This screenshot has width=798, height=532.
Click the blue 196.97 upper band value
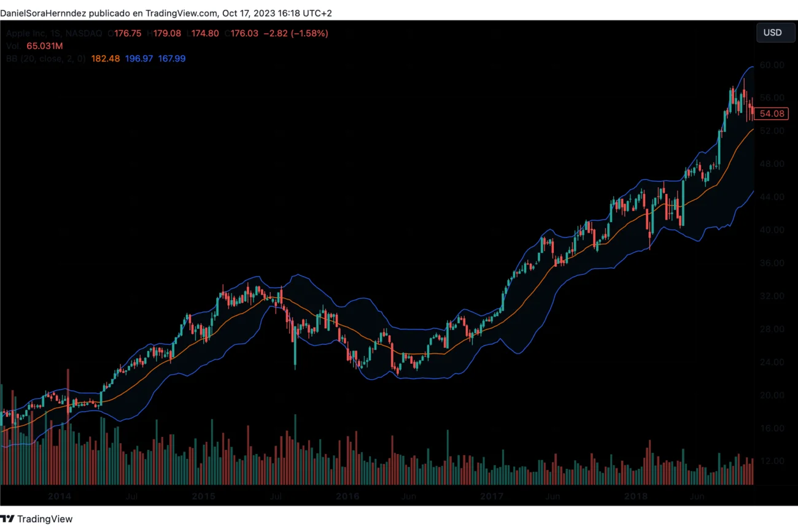[x=139, y=58]
